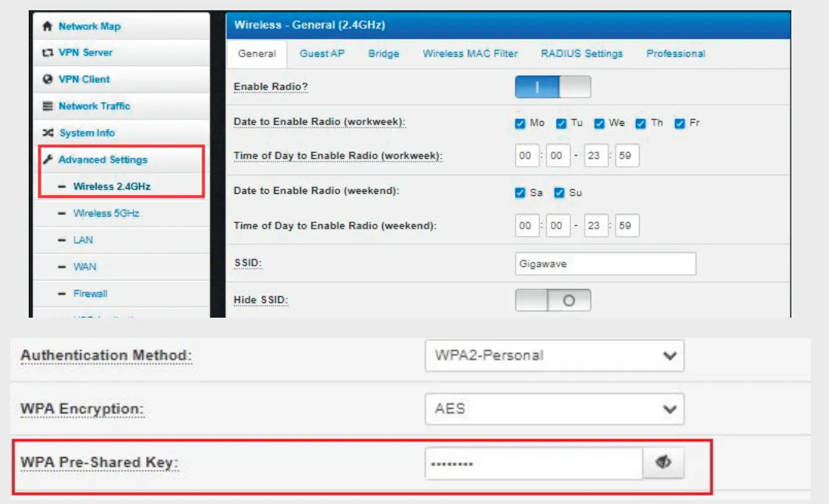Screen dimensions: 829x504
Task: Click the Date to Enable Radio (weekend) label
Action: coord(316,191)
